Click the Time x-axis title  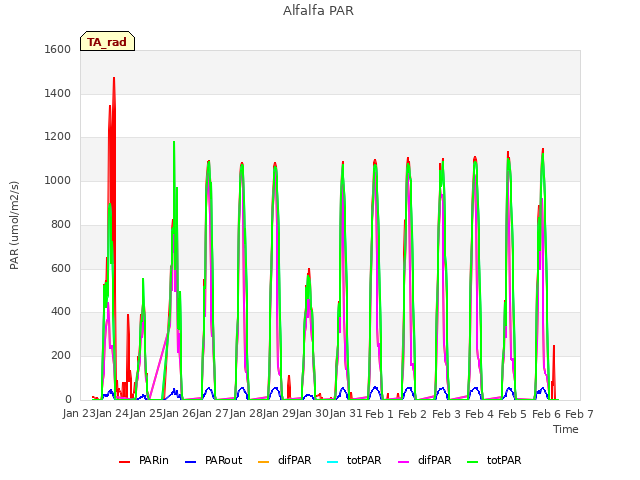565,429
